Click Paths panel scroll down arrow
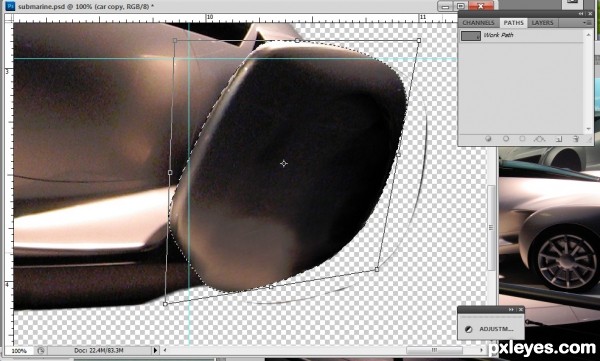Screen dimensions: 600x361 click(588, 129)
